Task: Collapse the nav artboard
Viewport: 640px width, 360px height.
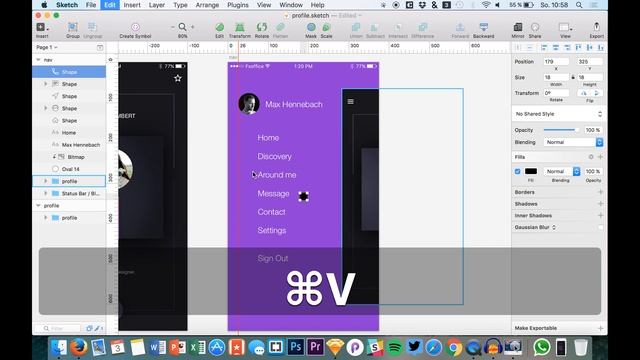Action: [x=38, y=60]
